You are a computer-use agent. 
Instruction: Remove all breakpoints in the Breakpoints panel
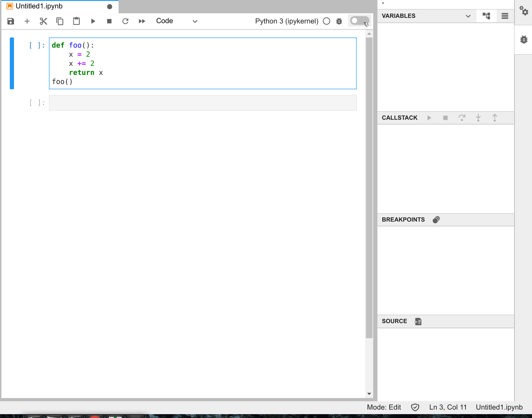pyautogui.click(x=436, y=220)
